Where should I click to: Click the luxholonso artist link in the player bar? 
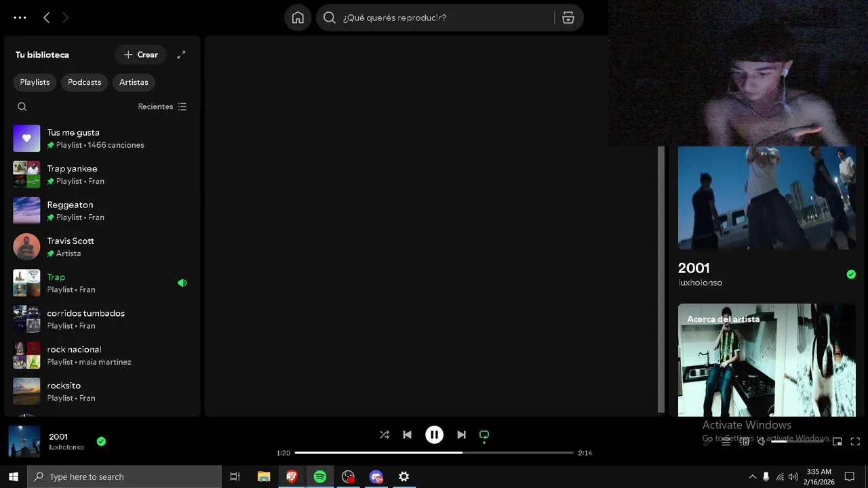pos(66,447)
